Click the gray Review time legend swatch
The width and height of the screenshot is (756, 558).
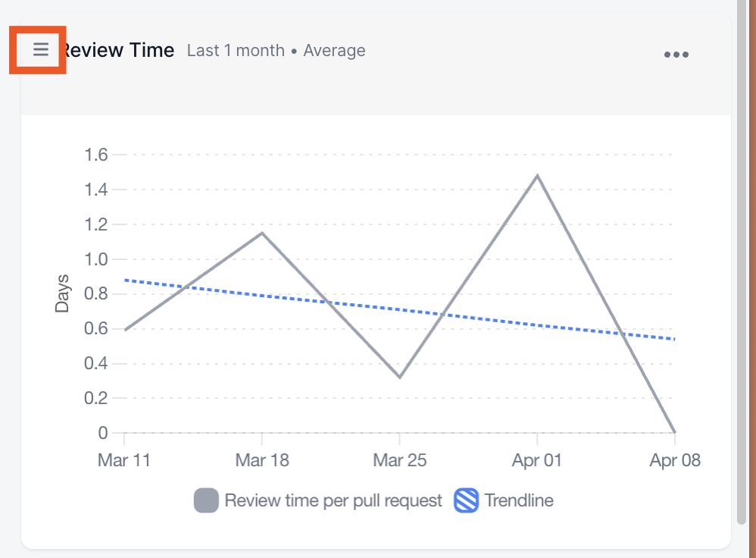206,501
